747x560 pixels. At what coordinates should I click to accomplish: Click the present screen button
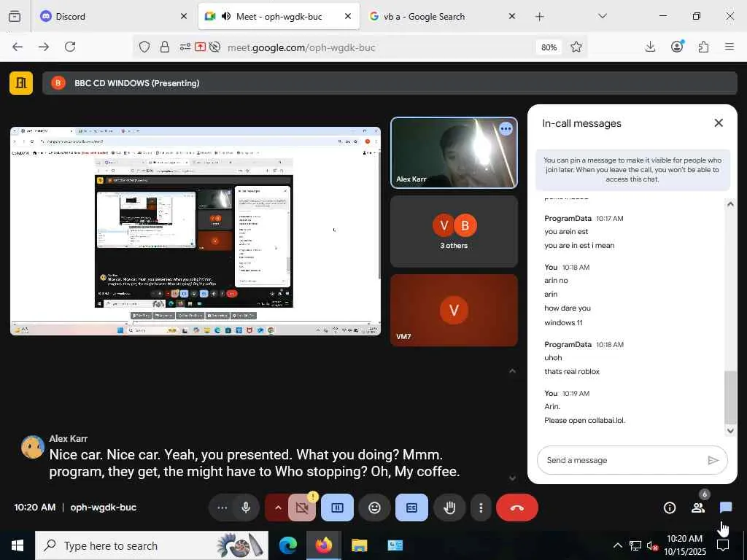tap(337, 507)
